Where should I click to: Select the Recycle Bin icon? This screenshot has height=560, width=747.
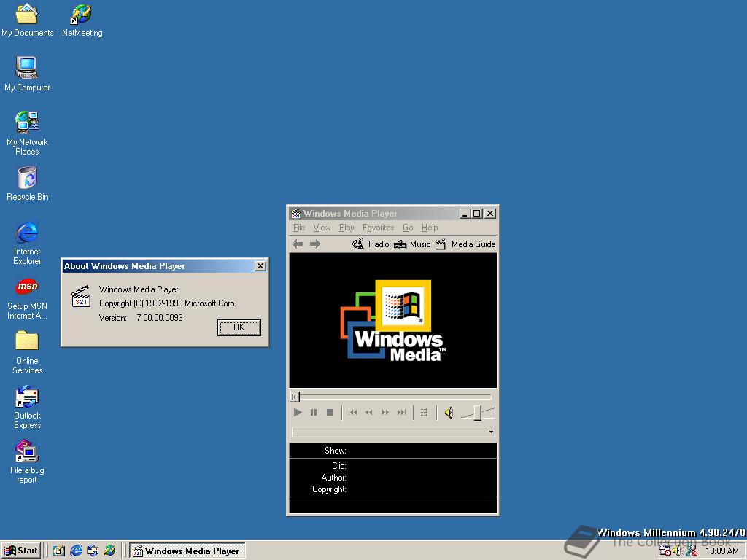27,184
